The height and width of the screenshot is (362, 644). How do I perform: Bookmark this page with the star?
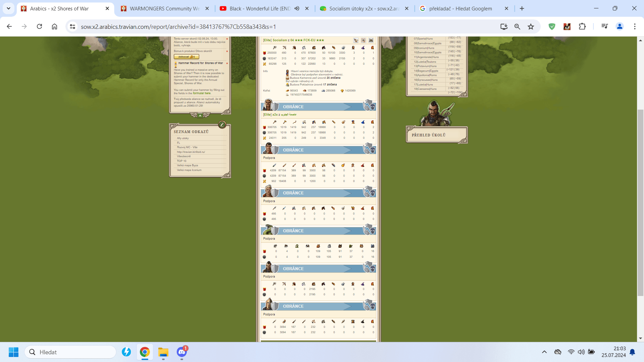531,26
